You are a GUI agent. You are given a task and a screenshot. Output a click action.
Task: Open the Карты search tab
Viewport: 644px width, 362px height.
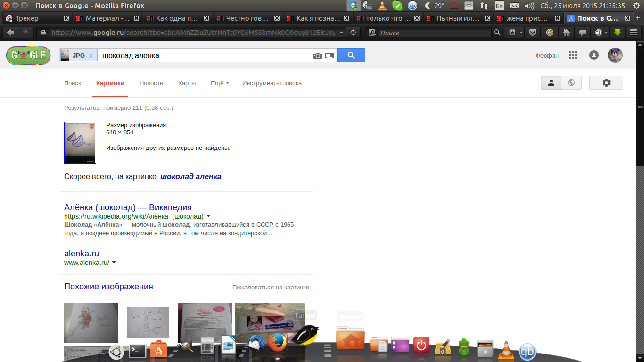point(187,83)
